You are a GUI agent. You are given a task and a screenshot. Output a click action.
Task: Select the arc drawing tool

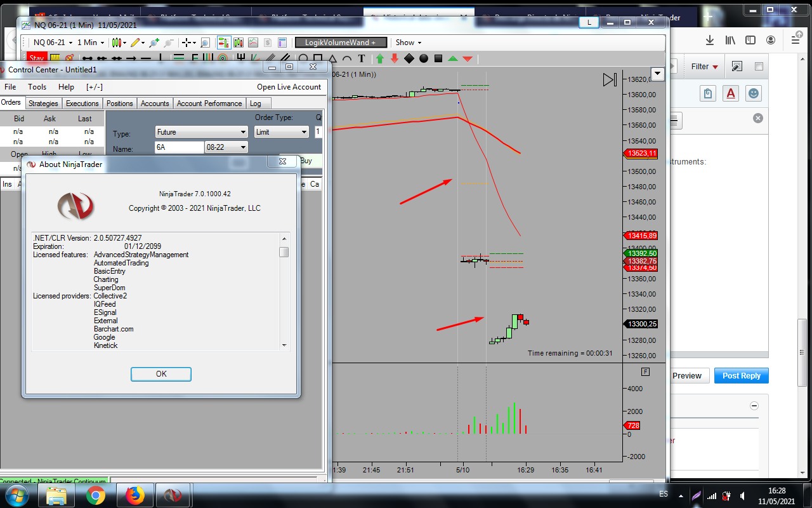point(347,59)
